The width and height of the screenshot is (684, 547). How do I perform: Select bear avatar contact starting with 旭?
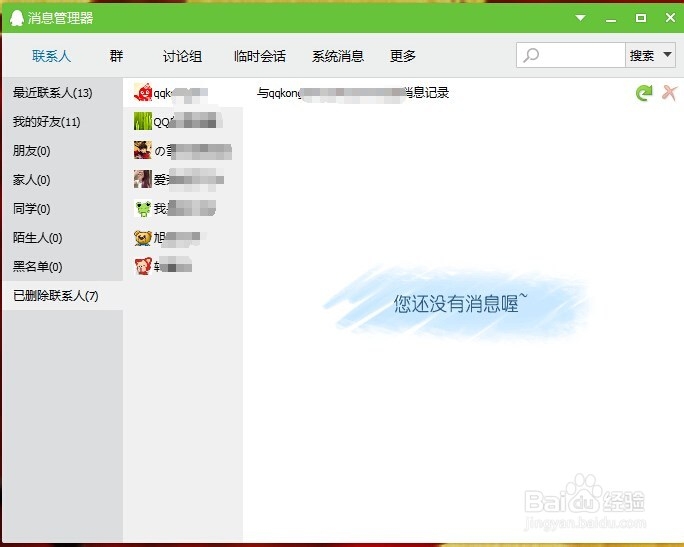[x=183, y=237]
